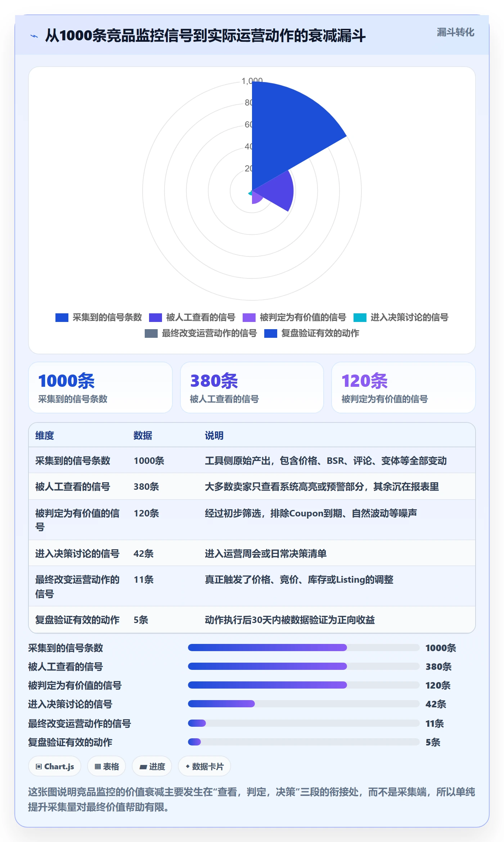Open the 380条 data card

pyautogui.click(x=252, y=388)
